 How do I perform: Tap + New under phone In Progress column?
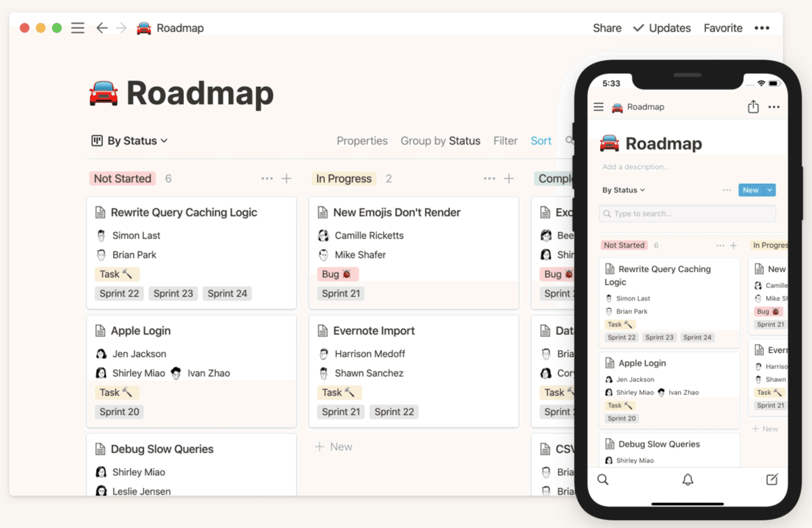coord(765,429)
